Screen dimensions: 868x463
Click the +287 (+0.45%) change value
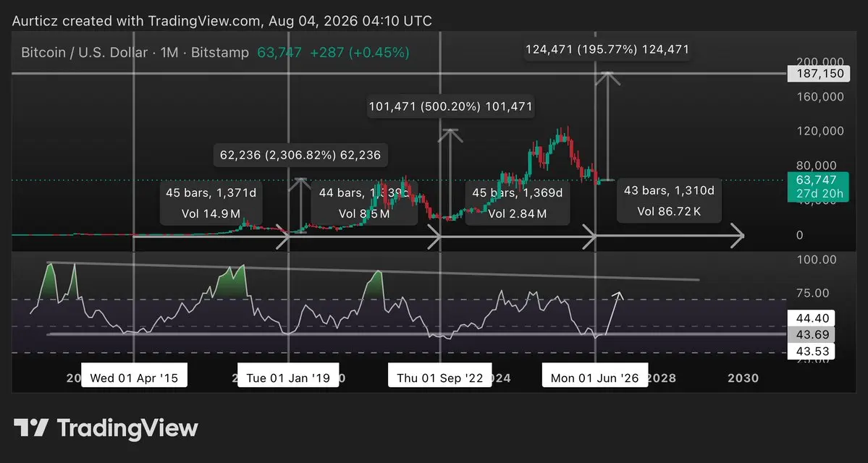pos(360,53)
